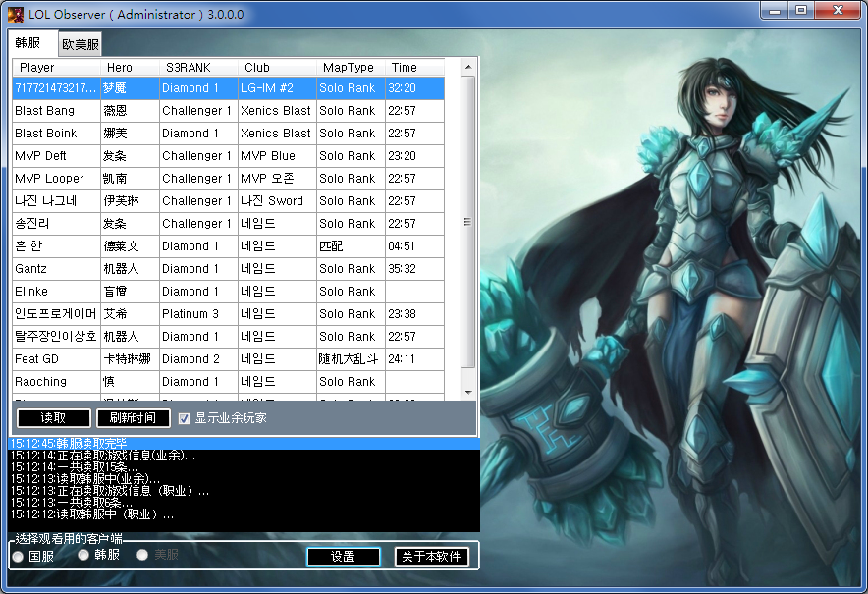Minimize the LOL Observer window

(775, 11)
